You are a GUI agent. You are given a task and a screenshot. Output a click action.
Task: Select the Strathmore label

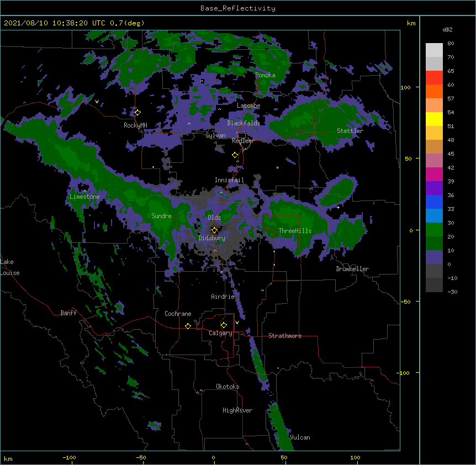point(285,336)
